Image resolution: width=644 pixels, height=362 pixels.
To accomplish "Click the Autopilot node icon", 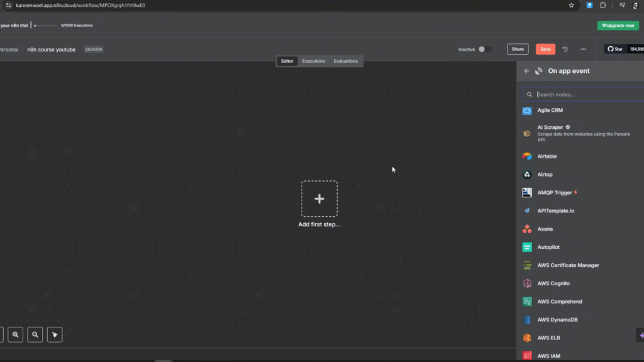I will pyautogui.click(x=527, y=247).
